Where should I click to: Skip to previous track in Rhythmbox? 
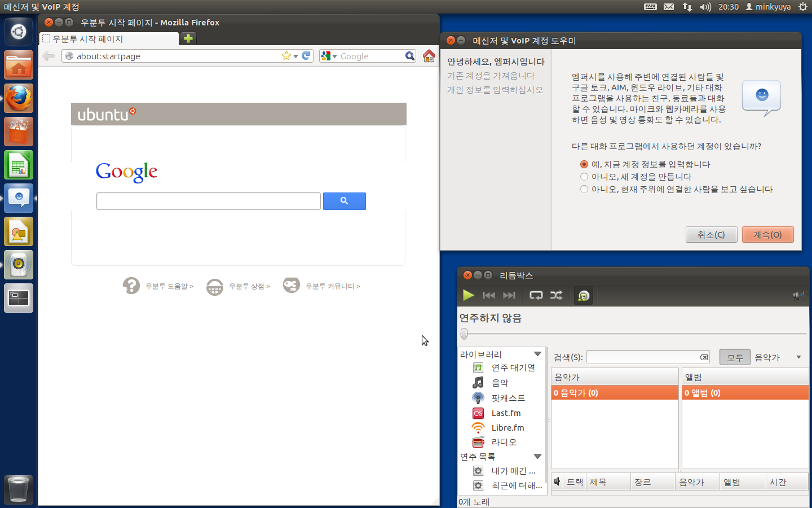489,295
